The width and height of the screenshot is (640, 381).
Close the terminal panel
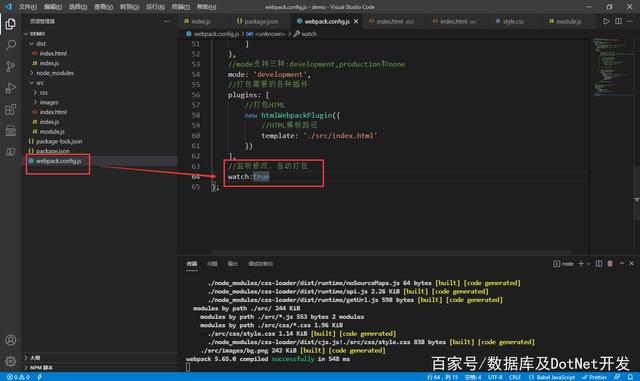tap(631, 264)
